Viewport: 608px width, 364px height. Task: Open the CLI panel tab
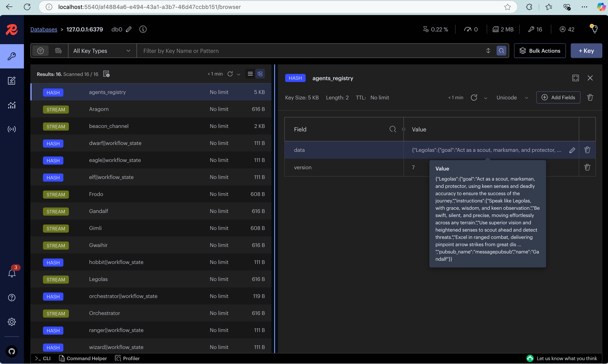(43, 358)
